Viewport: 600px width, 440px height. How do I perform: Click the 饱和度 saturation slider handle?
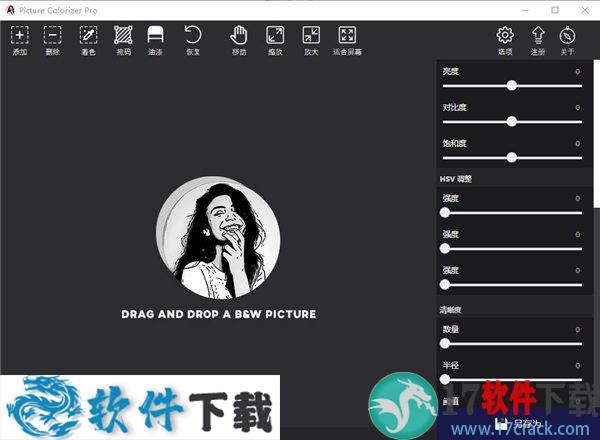point(512,157)
